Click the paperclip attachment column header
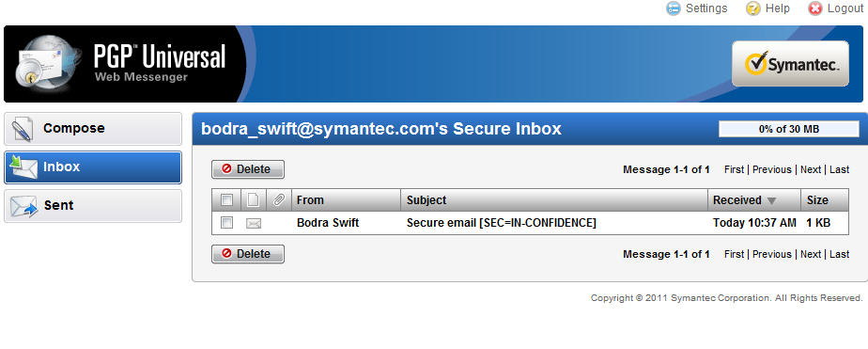Image resolution: width=868 pixels, height=349 pixels. pyautogui.click(x=279, y=200)
